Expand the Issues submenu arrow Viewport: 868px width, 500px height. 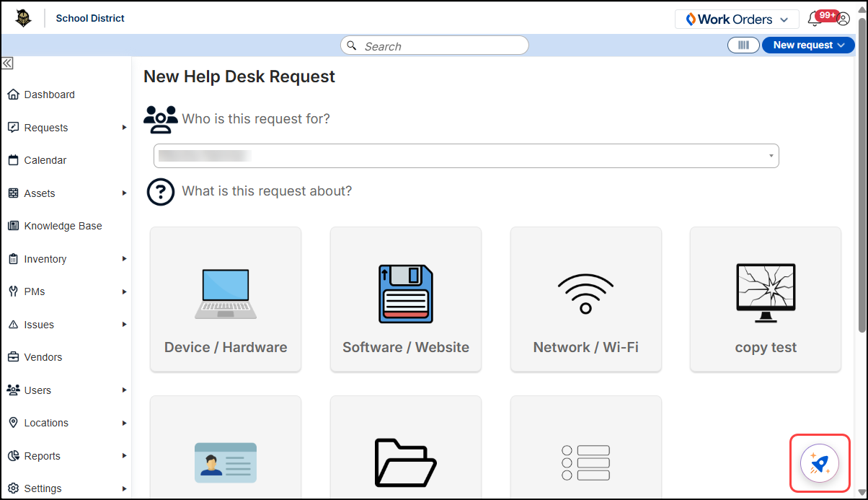[x=125, y=325]
